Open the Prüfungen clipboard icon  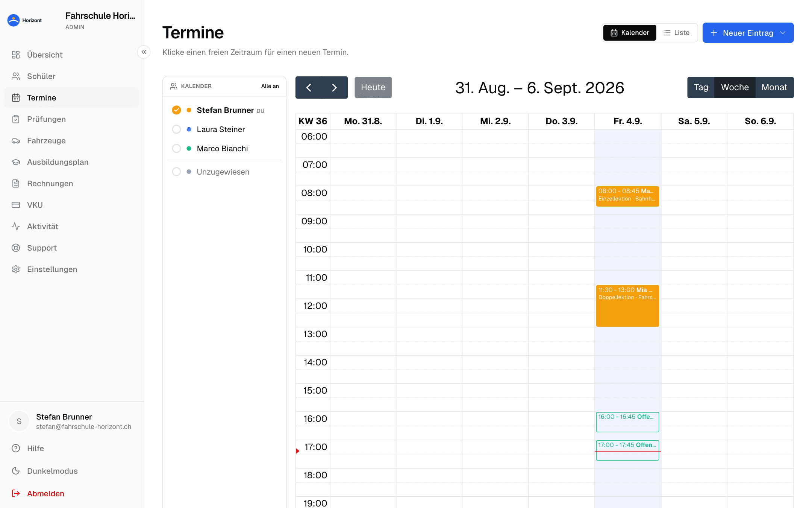coord(16,119)
